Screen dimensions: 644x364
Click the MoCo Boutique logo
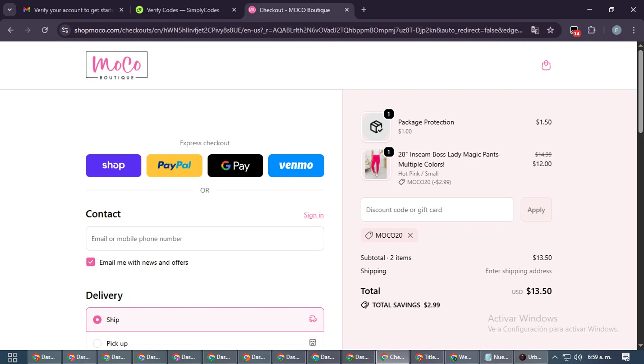(x=117, y=65)
